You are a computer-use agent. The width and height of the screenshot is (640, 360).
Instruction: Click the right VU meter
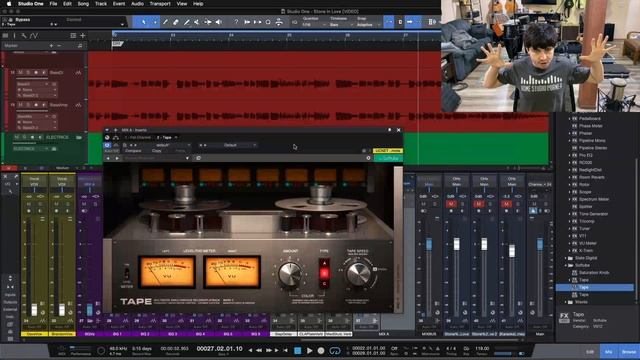click(232, 272)
